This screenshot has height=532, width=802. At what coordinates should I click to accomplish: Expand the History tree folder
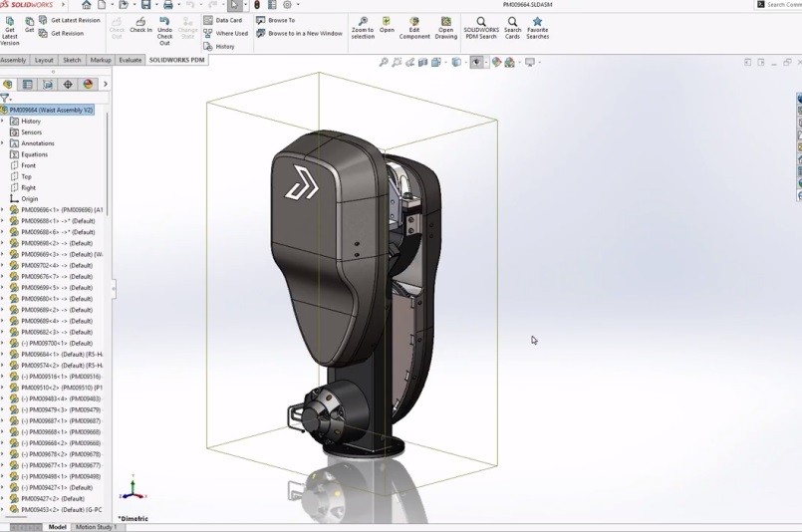tap(3, 122)
